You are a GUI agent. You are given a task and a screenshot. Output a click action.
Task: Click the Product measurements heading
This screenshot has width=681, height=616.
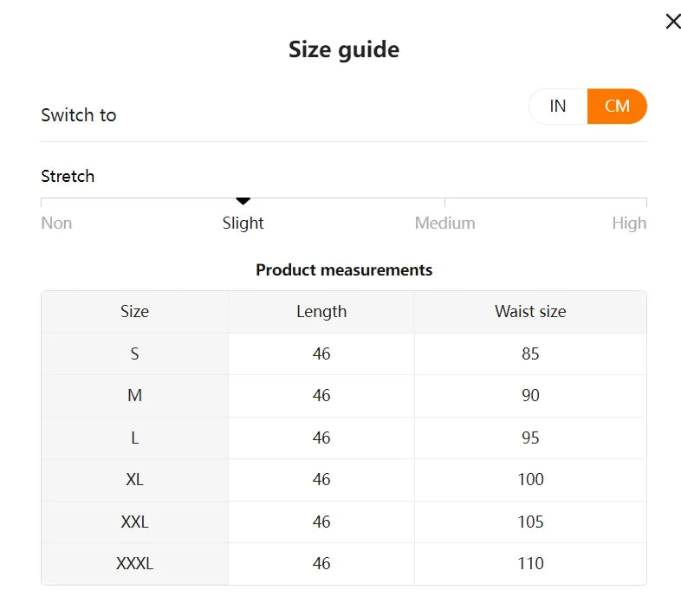pos(344,269)
